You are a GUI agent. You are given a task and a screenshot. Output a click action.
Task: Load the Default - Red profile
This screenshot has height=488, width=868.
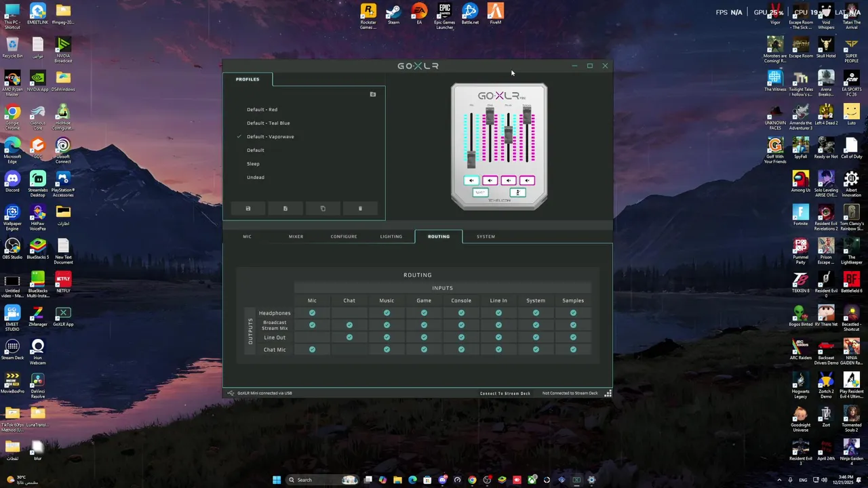pyautogui.click(x=262, y=110)
